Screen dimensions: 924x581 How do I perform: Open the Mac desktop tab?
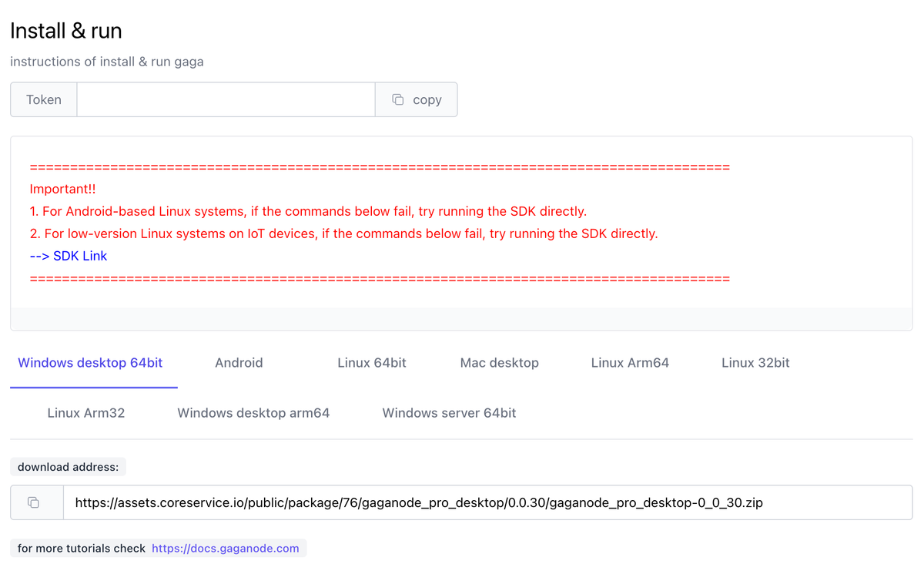(x=500, y=363)
